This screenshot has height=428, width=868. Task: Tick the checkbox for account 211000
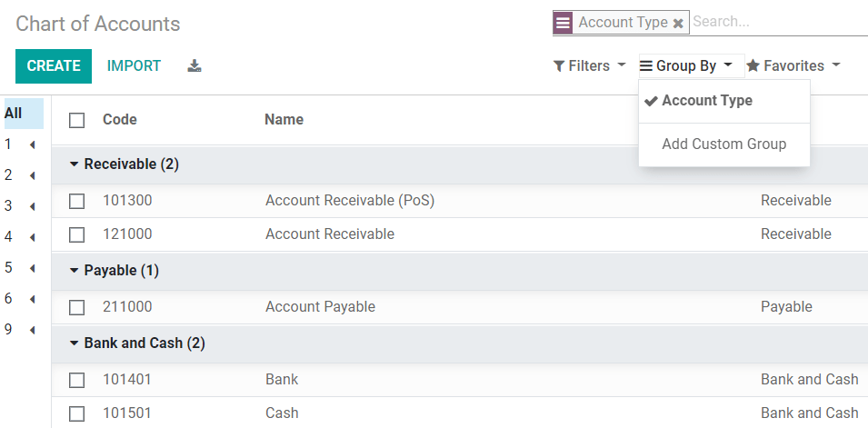pos(77,307)
